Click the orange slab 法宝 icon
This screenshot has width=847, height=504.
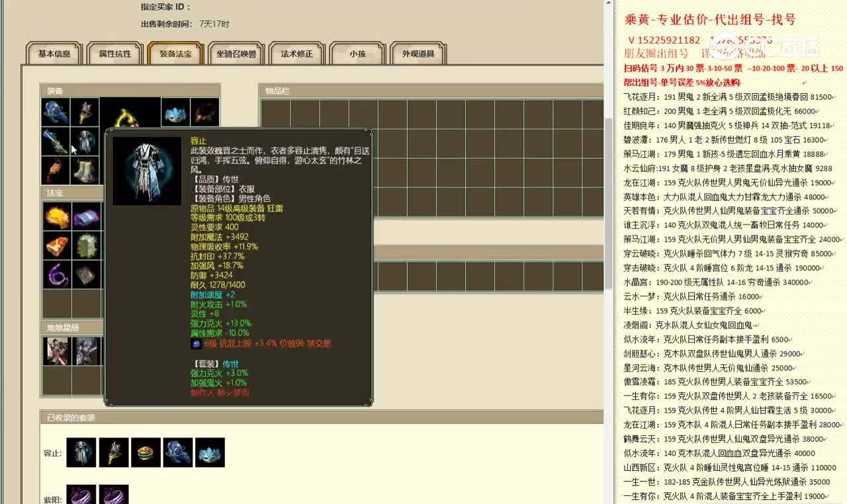(57, 245)
